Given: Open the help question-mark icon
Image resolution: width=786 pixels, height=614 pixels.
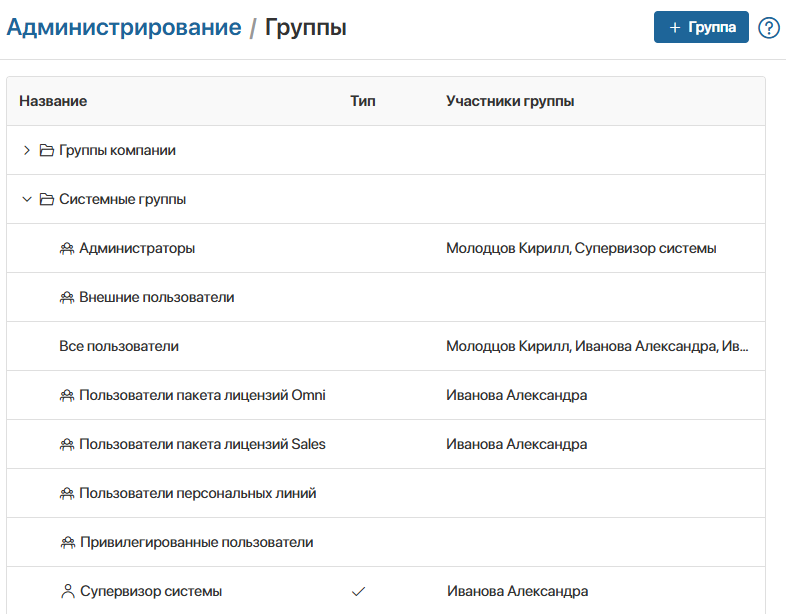Looking at the screenshot, I should 768,28.
